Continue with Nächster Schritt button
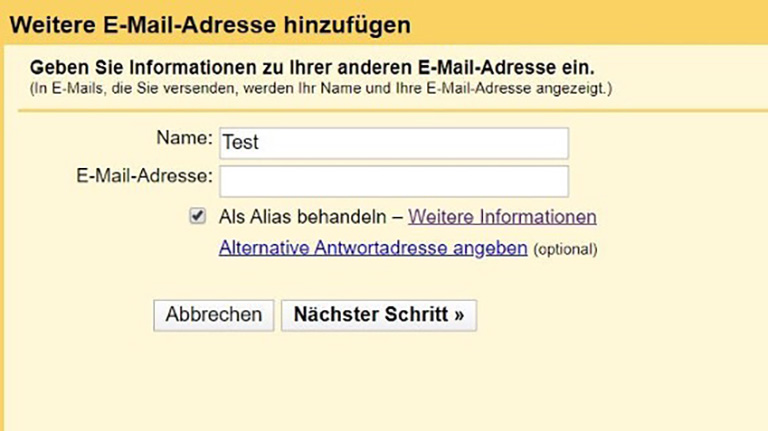The image size is (768, 431). (x=378, y=314)
